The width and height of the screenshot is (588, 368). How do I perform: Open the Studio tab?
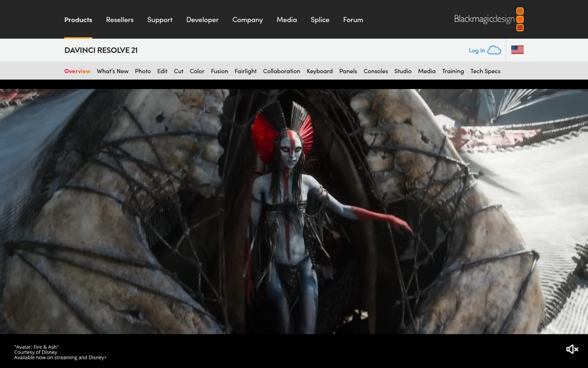(x=403, y=71)
